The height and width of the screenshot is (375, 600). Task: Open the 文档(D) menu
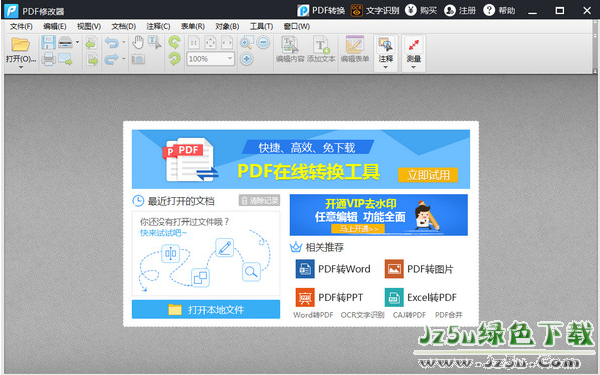[x=124, y=26]
